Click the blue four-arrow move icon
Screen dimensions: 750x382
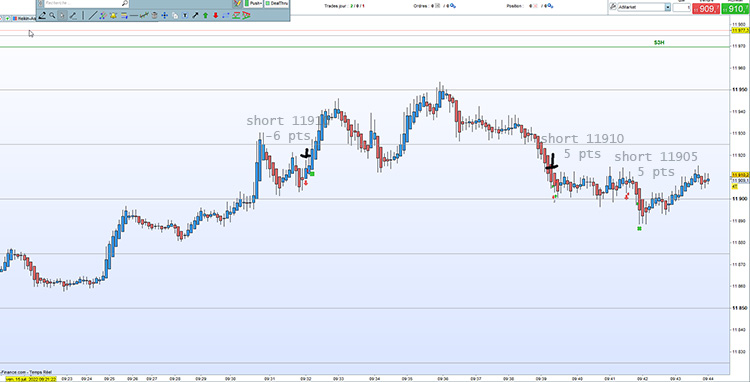pos(165,15)
